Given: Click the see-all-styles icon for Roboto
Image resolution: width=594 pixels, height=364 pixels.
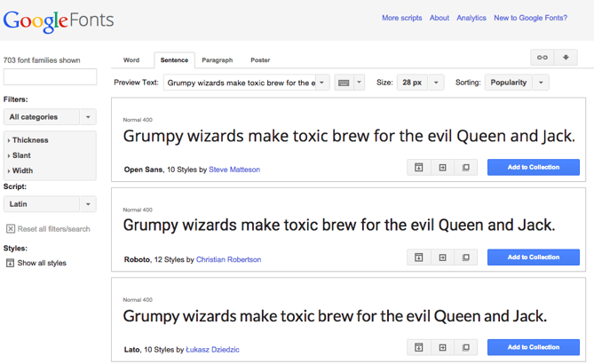Looking at the screenshot, I should click(418, 257).
